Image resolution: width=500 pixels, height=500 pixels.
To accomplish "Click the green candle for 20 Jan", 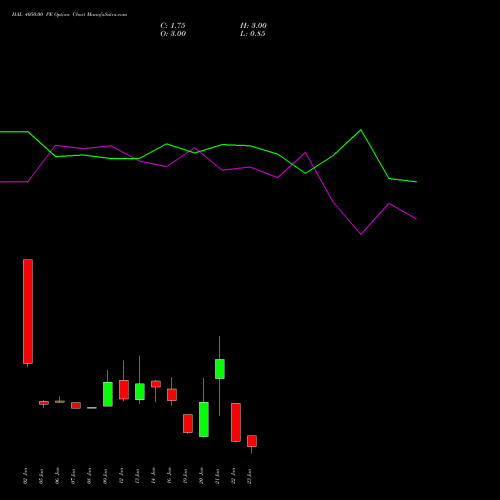I will 204,419.
